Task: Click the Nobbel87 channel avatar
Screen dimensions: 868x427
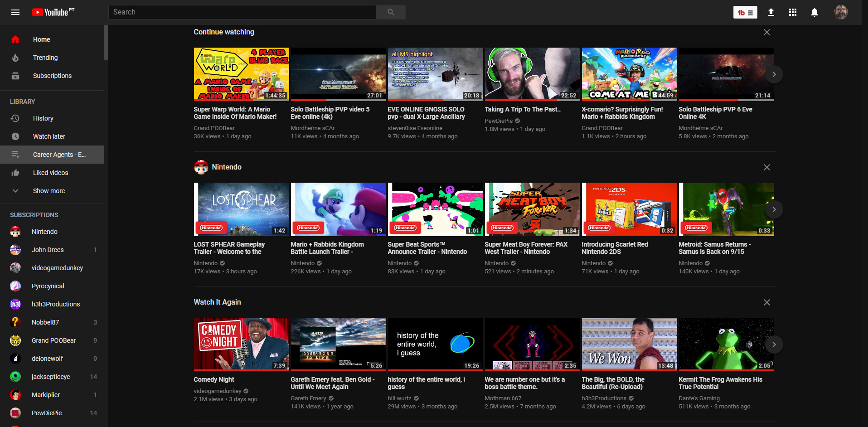Action: click(x=15, y=322)
